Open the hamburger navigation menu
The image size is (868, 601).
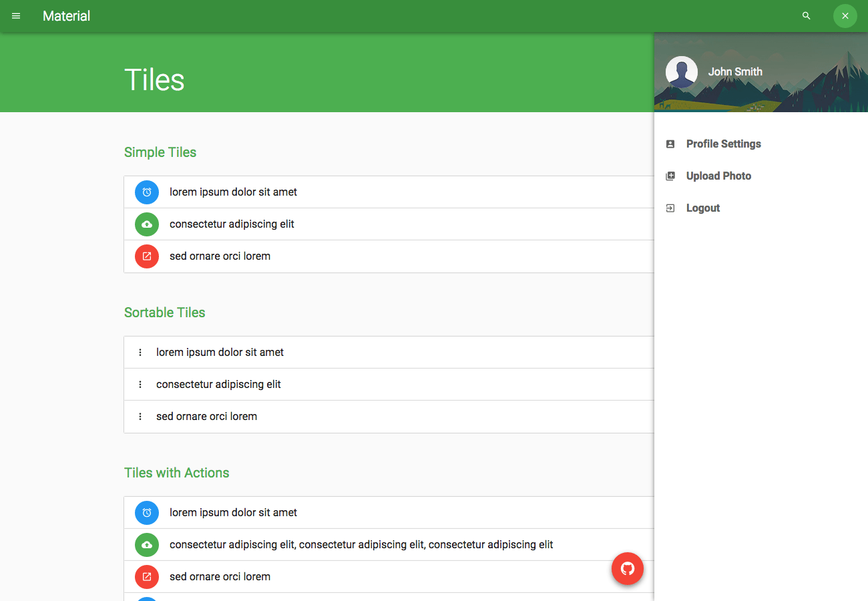pos(16,16)
